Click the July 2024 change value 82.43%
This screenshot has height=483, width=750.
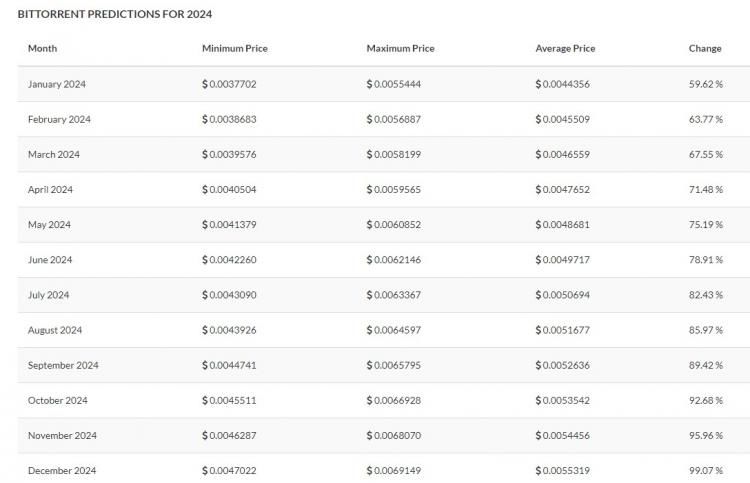pos(706,295)
